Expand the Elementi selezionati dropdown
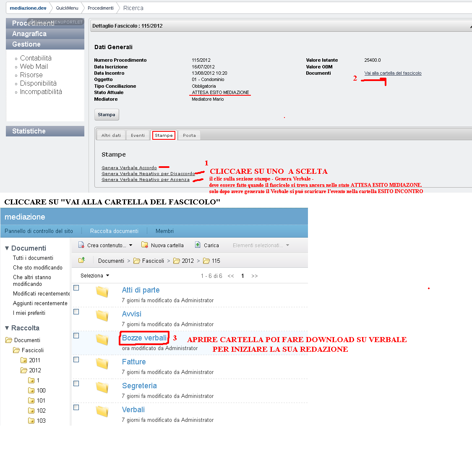Image resolution: width=472 pixels, height=476 pixels. pyautogui.click(x=261, y=245)
